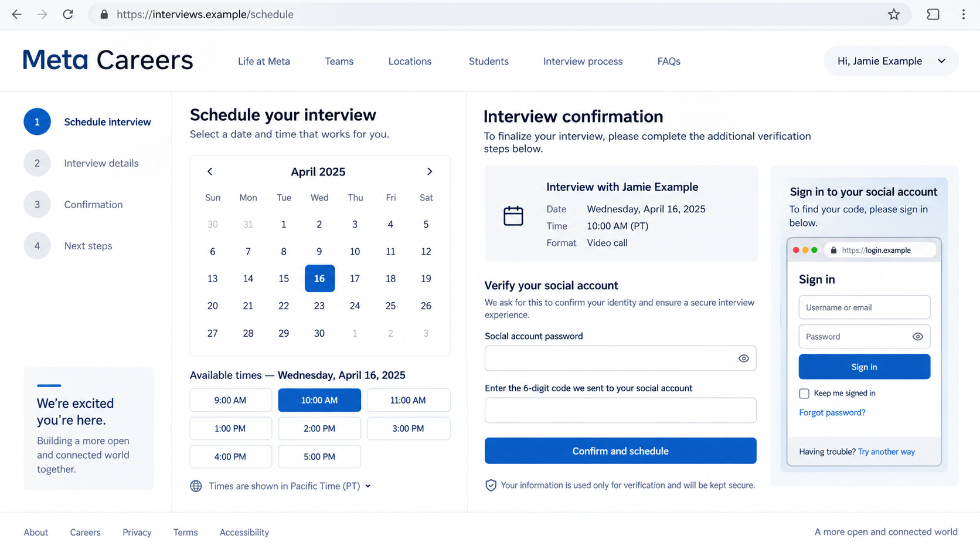The width and height of the screenshot is (980, 552).
Task: Open step 3 Confirmation in the sidebar
Action: click(x=74, y=205)
